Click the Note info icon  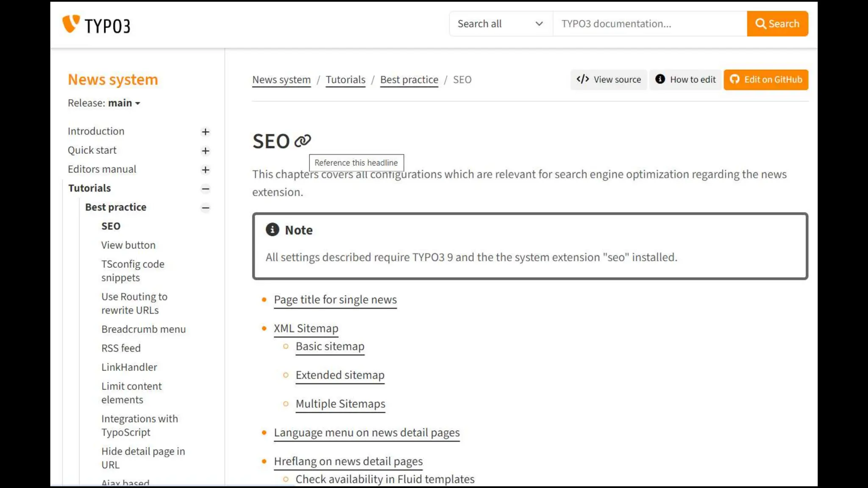tap(272, 230)
